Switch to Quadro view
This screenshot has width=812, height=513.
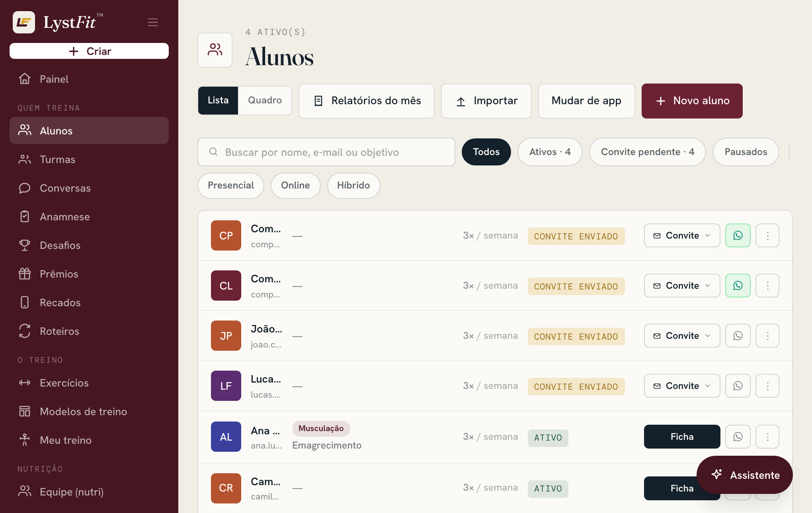click(265, 101)
